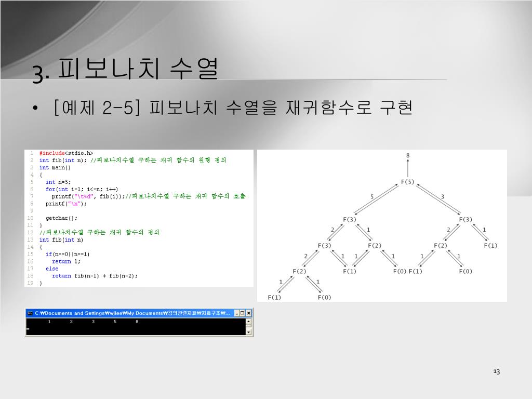Image resolution: width=532 pixels, height=399 pixels.
Task: Click the F(5) root node in tree
Action: pyautogui.click(x=407, y=182)
